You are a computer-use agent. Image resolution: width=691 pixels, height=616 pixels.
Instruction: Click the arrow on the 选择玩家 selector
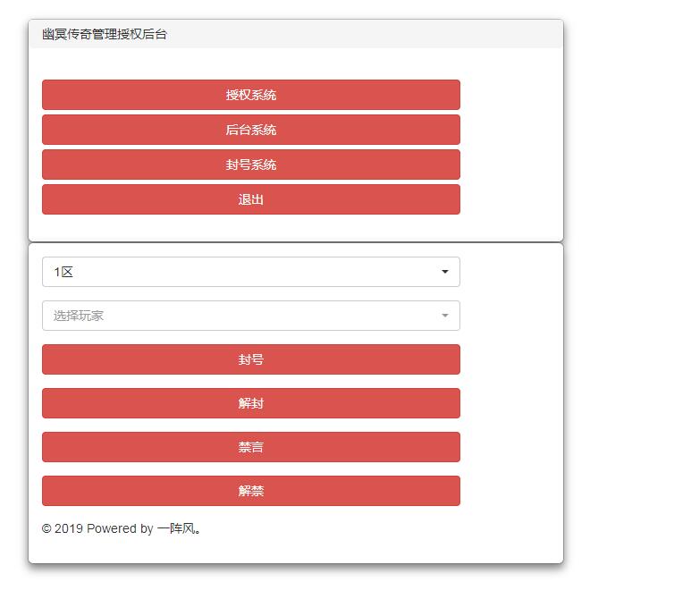(x=445, y=316)
